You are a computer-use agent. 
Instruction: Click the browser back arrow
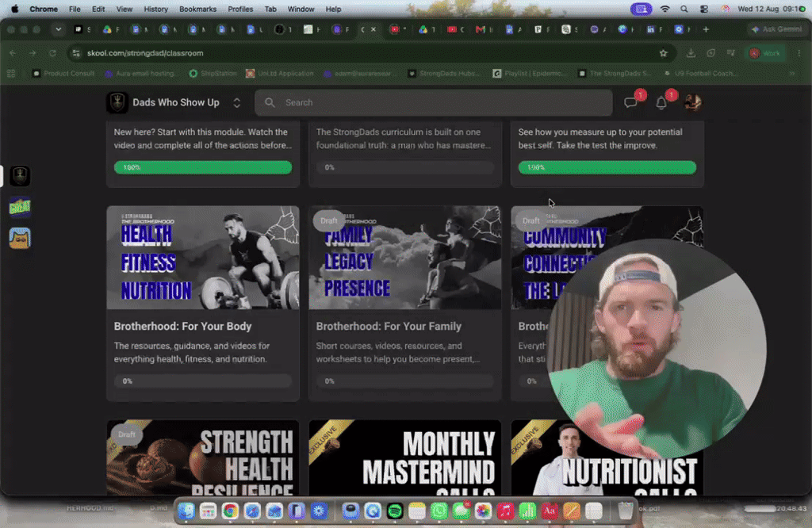(13, 53)
